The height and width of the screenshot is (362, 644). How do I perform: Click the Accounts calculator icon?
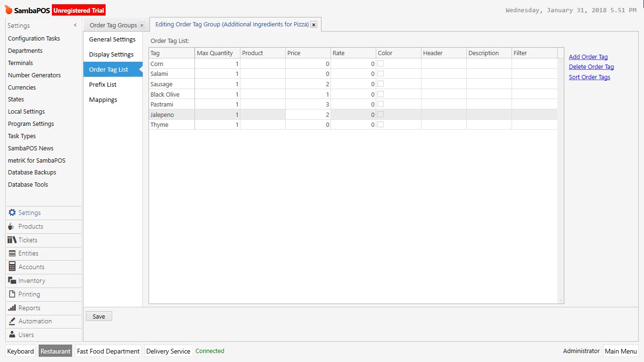point(12,267)
